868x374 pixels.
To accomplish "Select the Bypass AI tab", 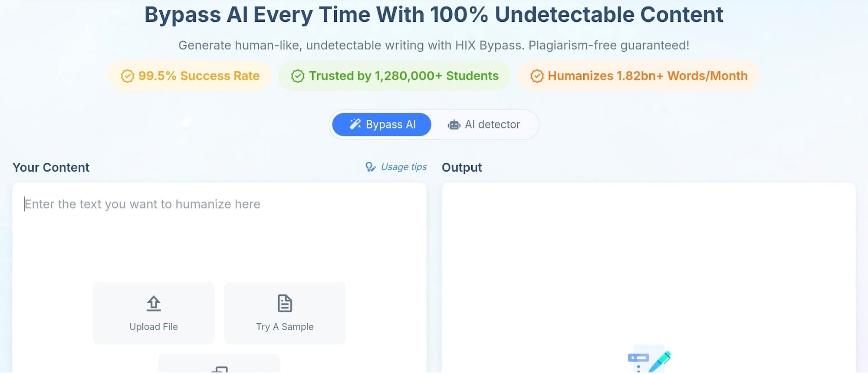I will [381, 125].
